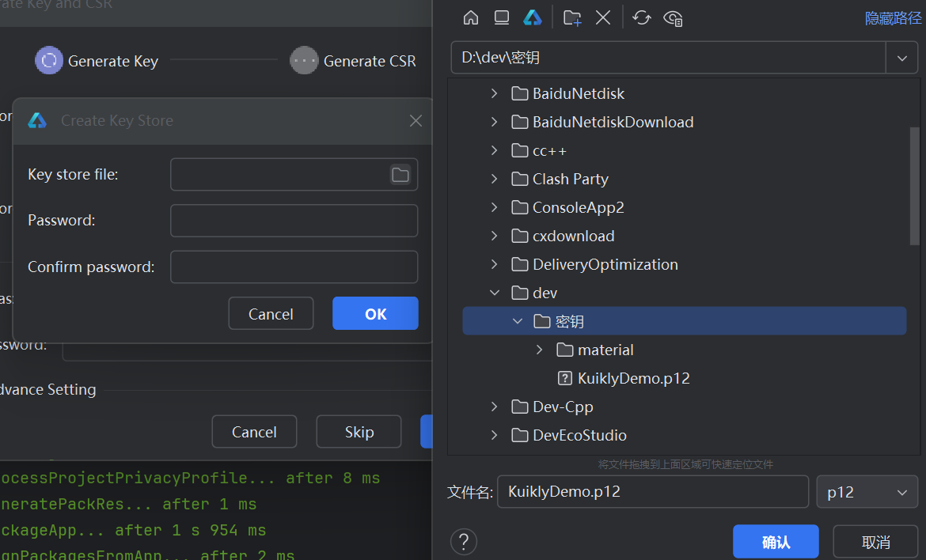Click 隐藏路径 link
The image size is (926, 560).
coord(893,18)
